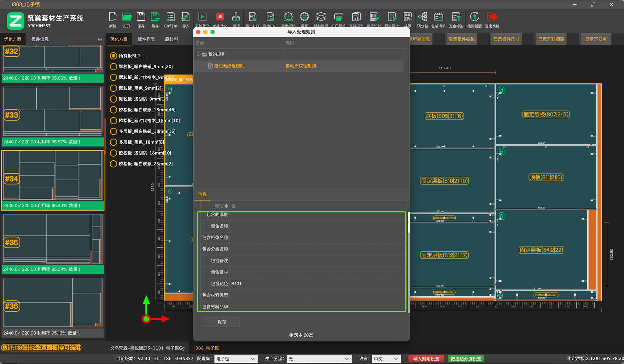Click the 开始优化 start optimization icon
624x364 pixels.
point(202,17)
